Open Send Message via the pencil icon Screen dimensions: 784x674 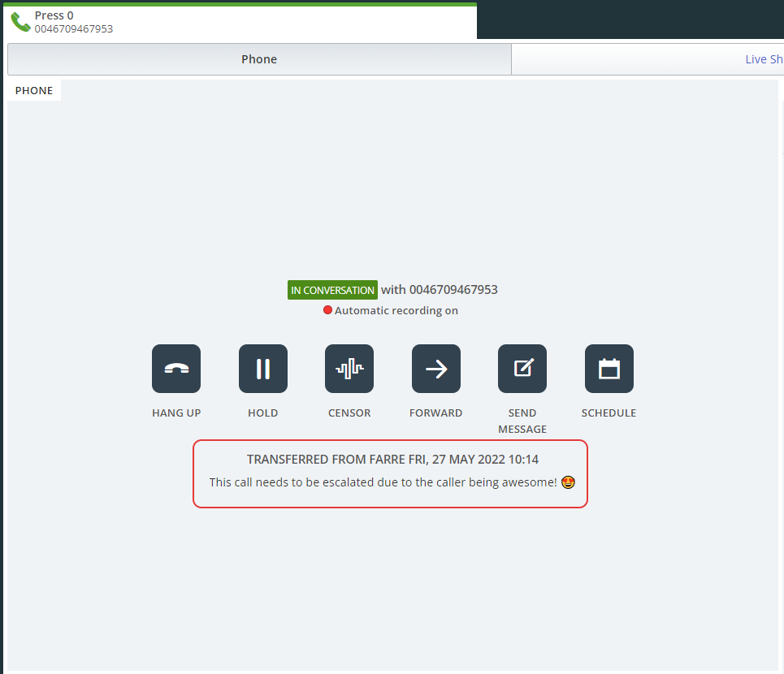point(522,369)
